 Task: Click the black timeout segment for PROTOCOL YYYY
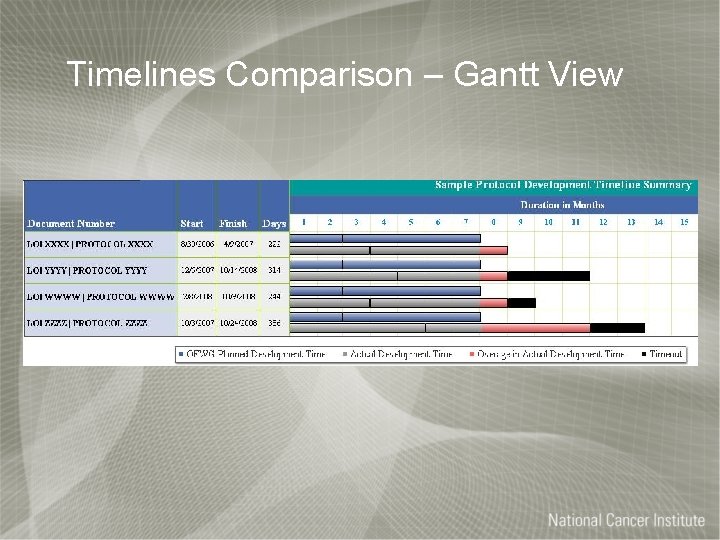click(549, 276)
